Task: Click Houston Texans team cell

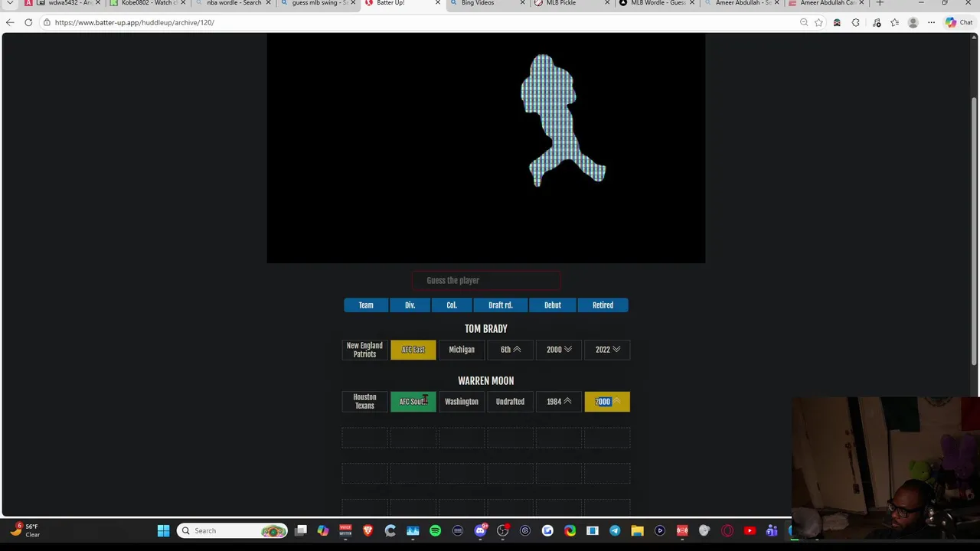Action: [364, 402]
